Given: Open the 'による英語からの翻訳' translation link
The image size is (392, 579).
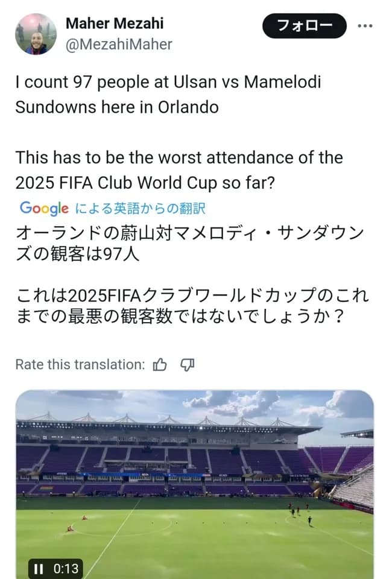Looking at the screenshot, I should [140, 208].
